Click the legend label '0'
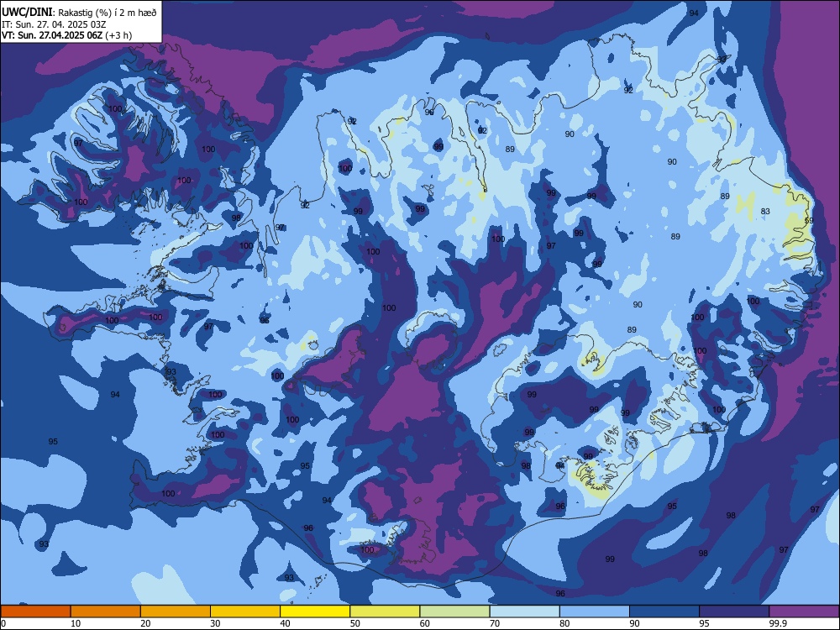The image size is (840, 630). coord(3,623)
